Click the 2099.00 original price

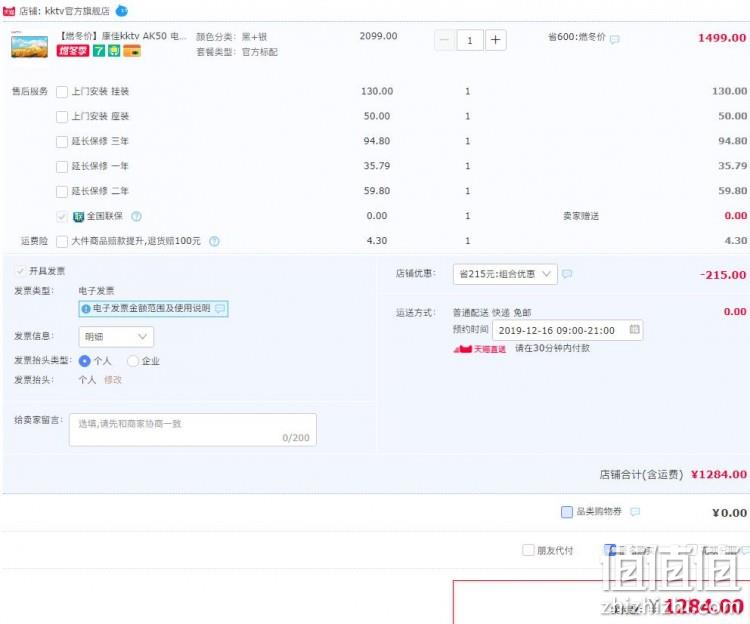point(378,36)
